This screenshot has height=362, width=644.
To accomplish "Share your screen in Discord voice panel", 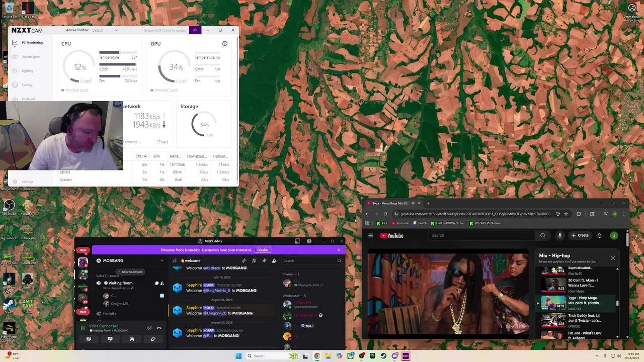I will point(110,339).
